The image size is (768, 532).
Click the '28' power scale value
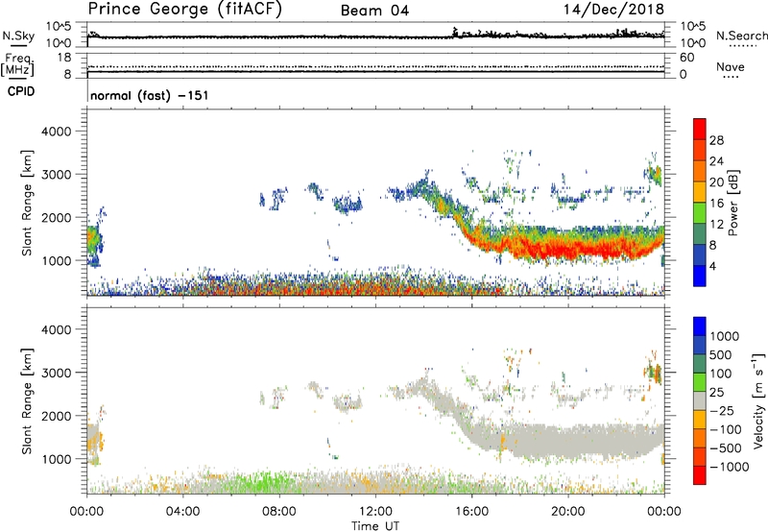click(x=716, y=140)
